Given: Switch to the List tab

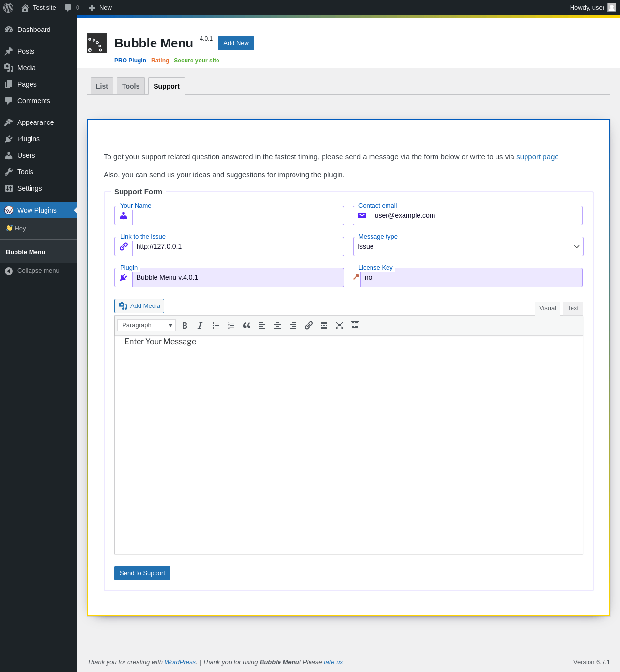Looking at the screenshot, I should tap(102, 86).
